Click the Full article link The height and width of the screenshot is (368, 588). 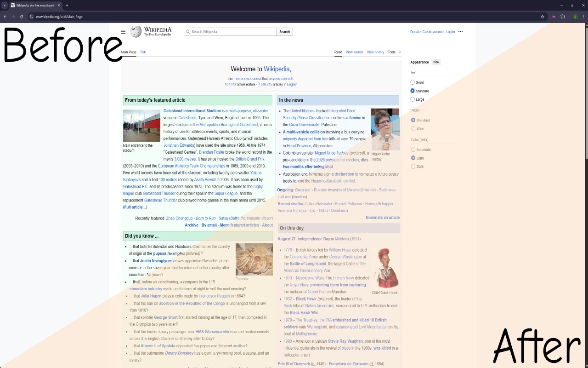point(135,207)
